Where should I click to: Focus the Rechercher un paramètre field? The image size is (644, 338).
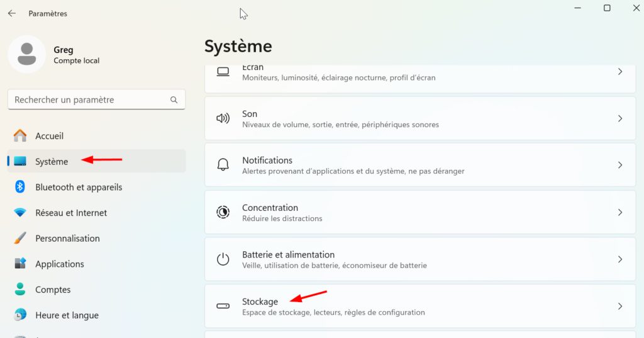coord(96,99)
